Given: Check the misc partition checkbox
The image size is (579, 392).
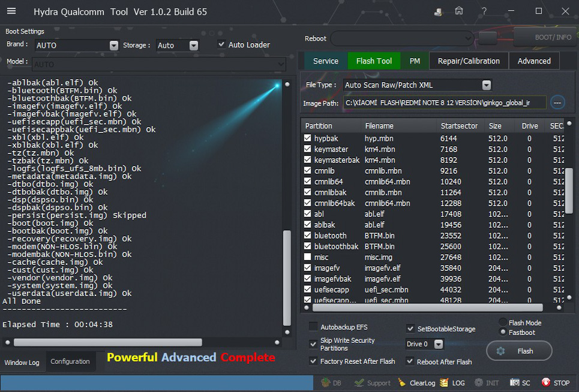Looking at the screenshot, I should (x=307, y=257).
